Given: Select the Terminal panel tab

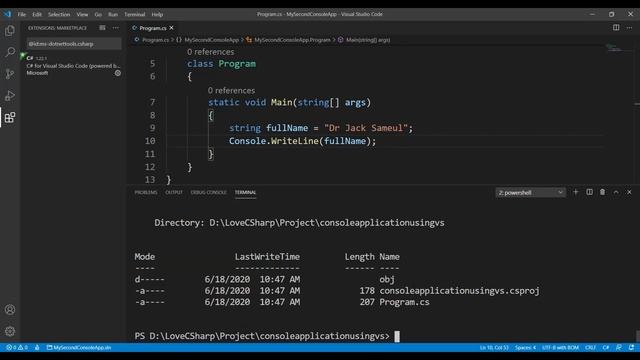Looking at the screenshot, I should click(245, 192).
